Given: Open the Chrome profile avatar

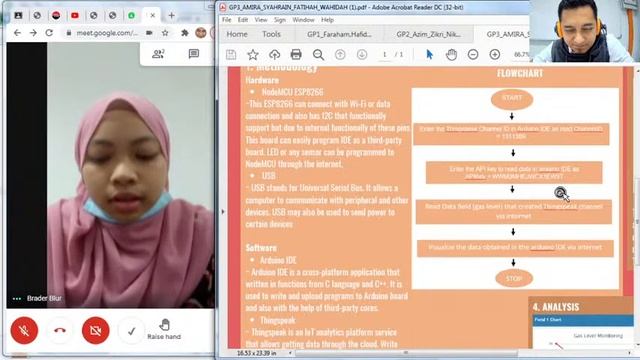Looking at the screenshot, I should (x=200, y=33).
